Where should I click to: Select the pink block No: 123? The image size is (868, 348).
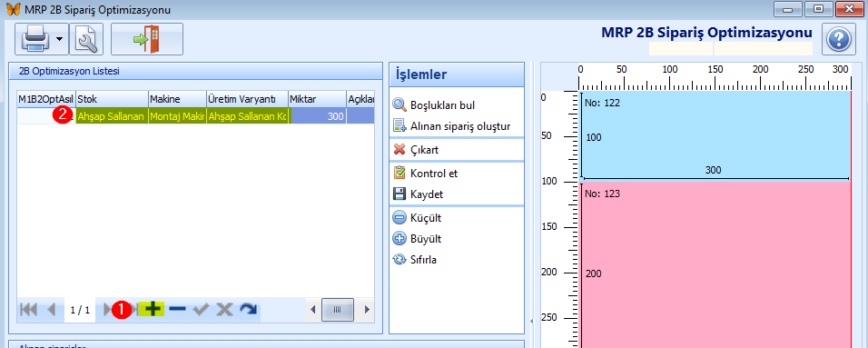tap(715, 265)
